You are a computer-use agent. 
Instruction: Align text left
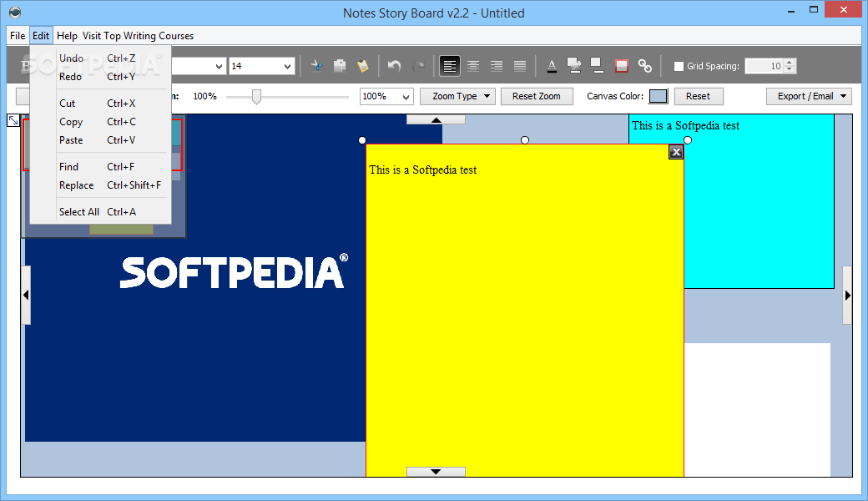pos(450,66)
